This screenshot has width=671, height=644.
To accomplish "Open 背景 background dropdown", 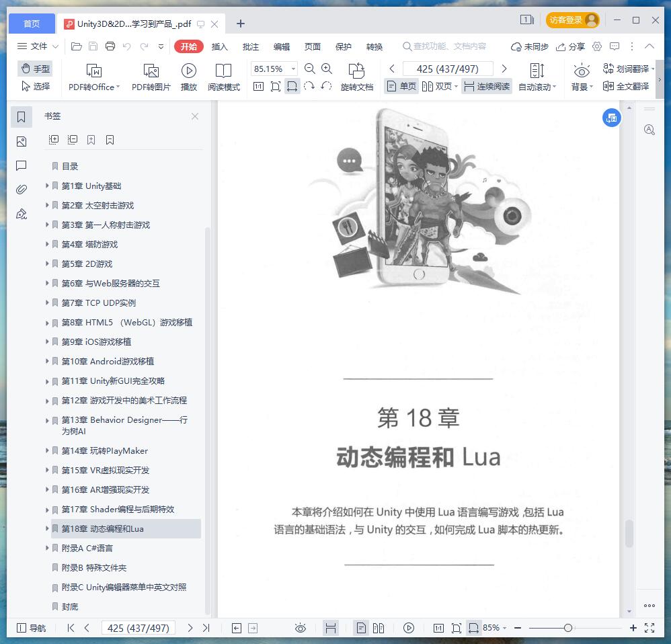I will pyautogui.click(x=582, y=77).
